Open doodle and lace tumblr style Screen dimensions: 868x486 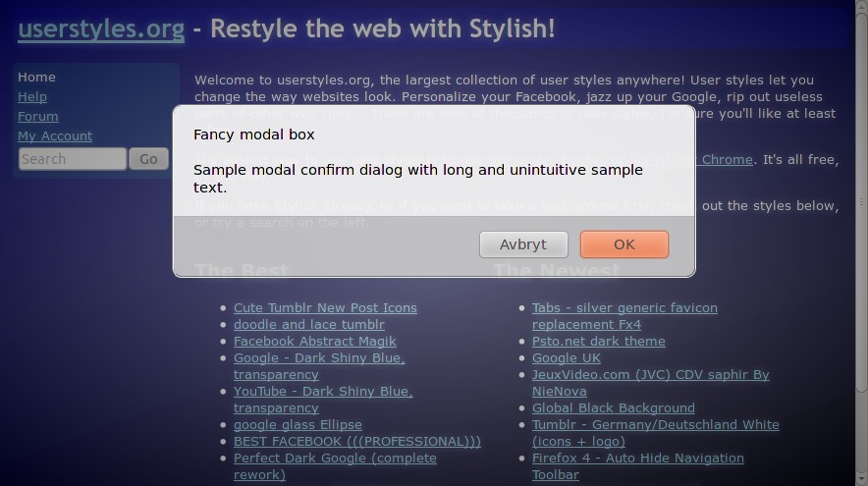click(x=309, y=324)
